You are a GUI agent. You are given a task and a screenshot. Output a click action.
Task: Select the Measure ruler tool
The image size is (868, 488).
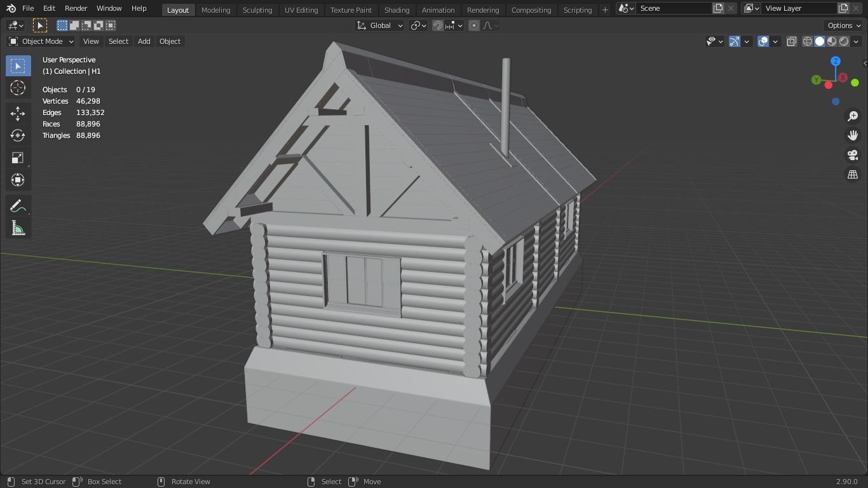18,228
